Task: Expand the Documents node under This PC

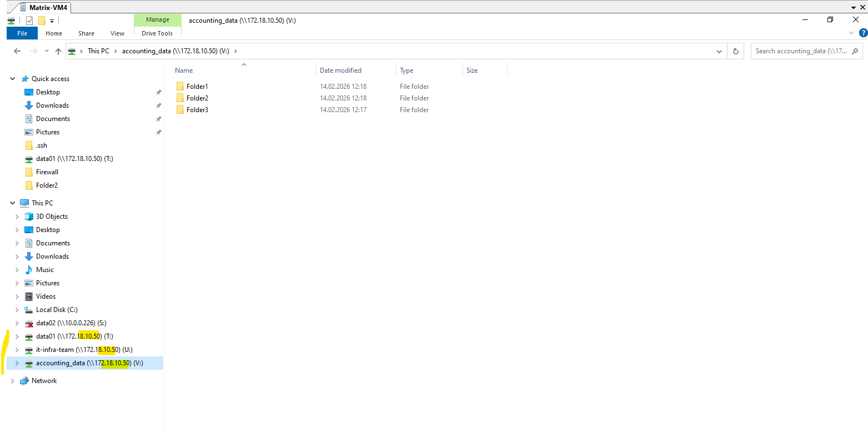Action: pyautogui.click(x=17, y=243)
